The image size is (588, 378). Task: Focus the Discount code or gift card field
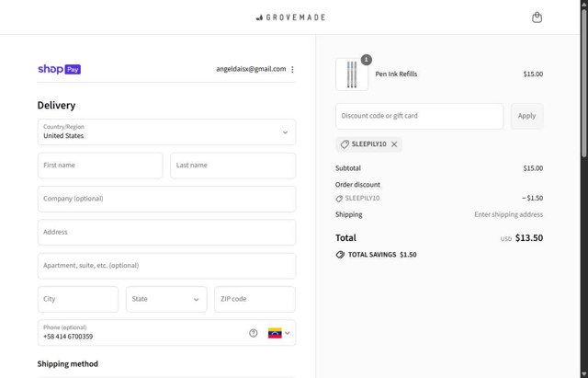point(419,116)
